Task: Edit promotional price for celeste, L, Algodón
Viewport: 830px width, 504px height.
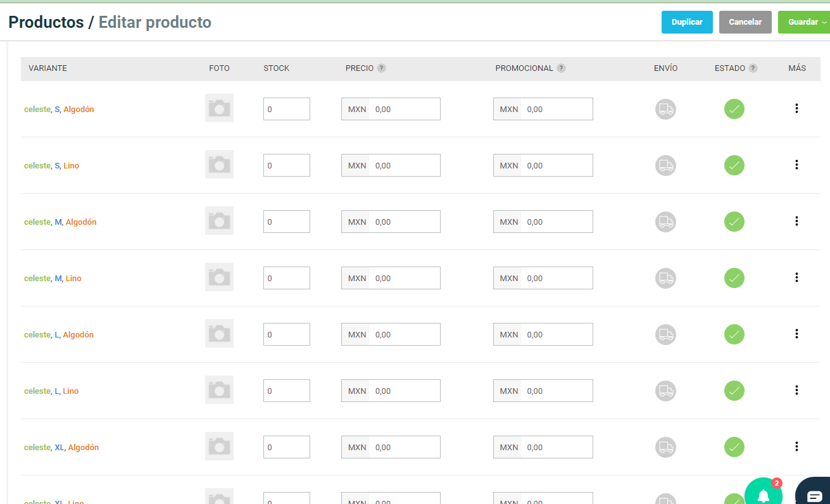Action: click(543, 334)
